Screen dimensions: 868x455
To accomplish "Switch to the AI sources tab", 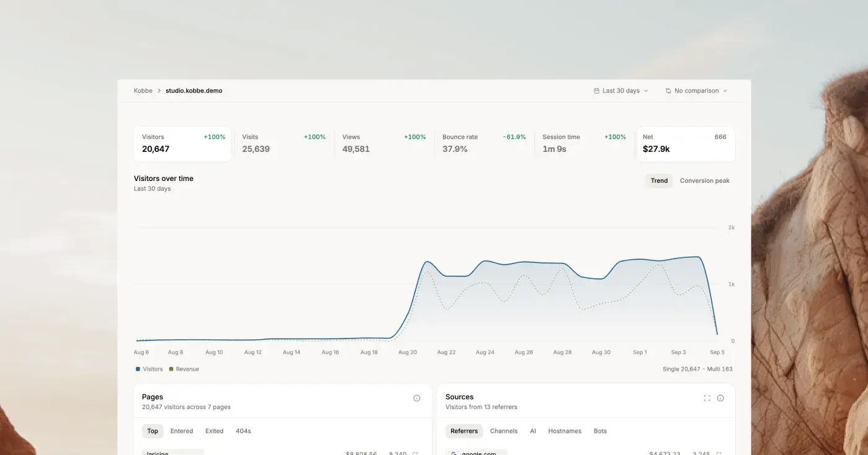I will [x=533, y=431].
